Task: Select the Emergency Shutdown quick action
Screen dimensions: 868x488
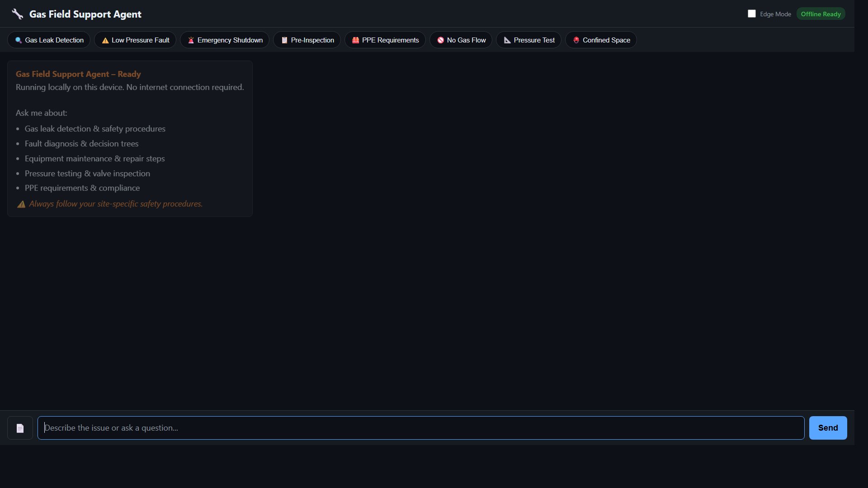Action: click(x=224, y=40)
